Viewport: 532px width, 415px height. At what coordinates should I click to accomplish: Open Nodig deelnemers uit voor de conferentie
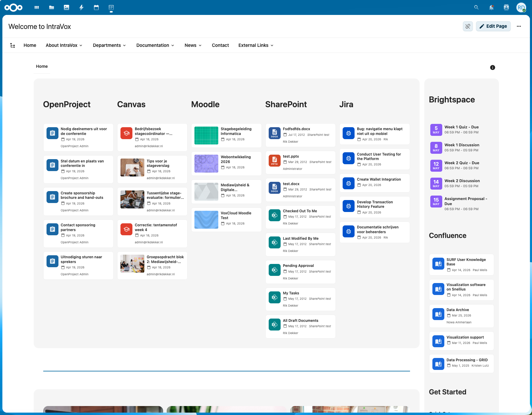pyautogui.click(x=78, y=138)
